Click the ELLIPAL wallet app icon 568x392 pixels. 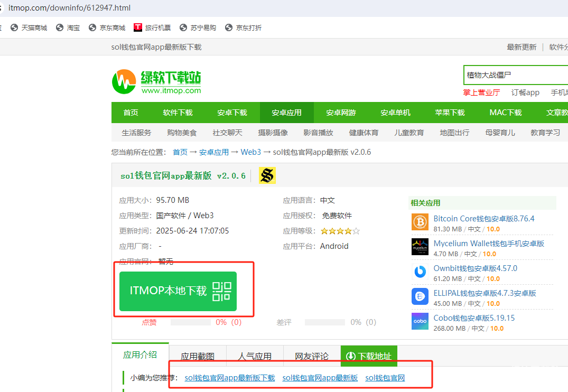pos(420,296)
